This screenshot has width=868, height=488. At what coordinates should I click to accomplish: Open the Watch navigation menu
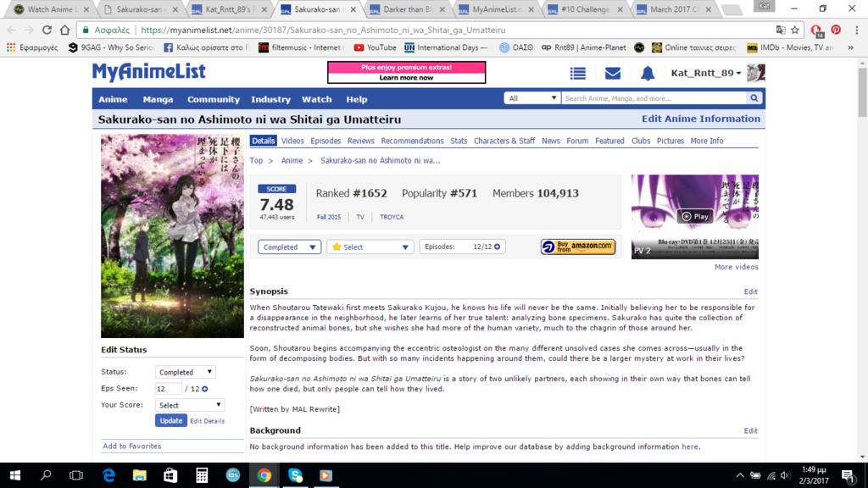click(x=317, y=99)
